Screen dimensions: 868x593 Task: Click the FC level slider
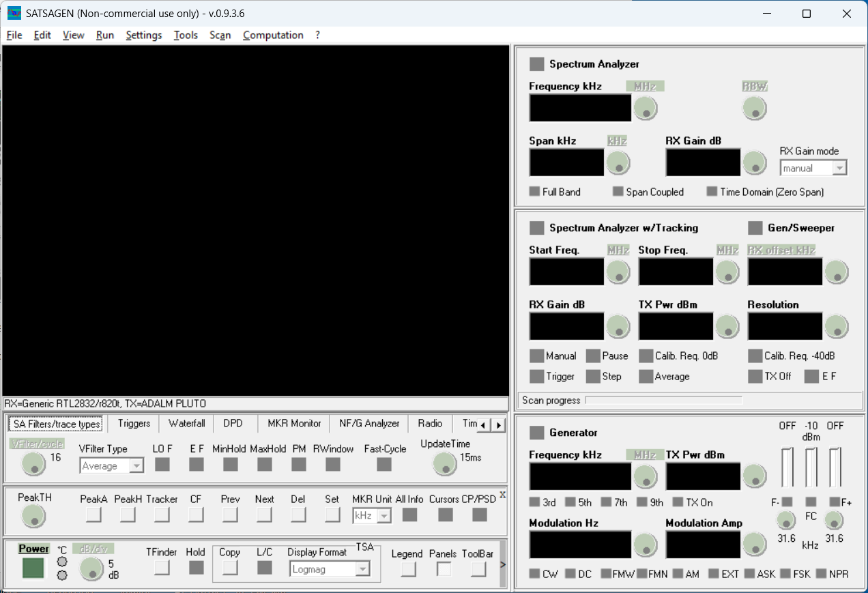pos(811,467)
